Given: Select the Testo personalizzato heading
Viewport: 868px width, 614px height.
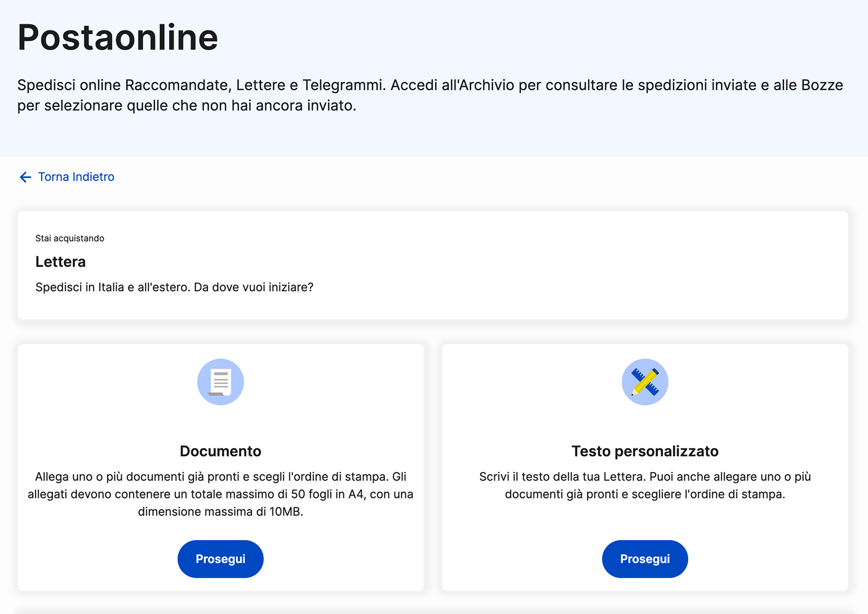Looking at the screenshot, I should click(645, 451).
